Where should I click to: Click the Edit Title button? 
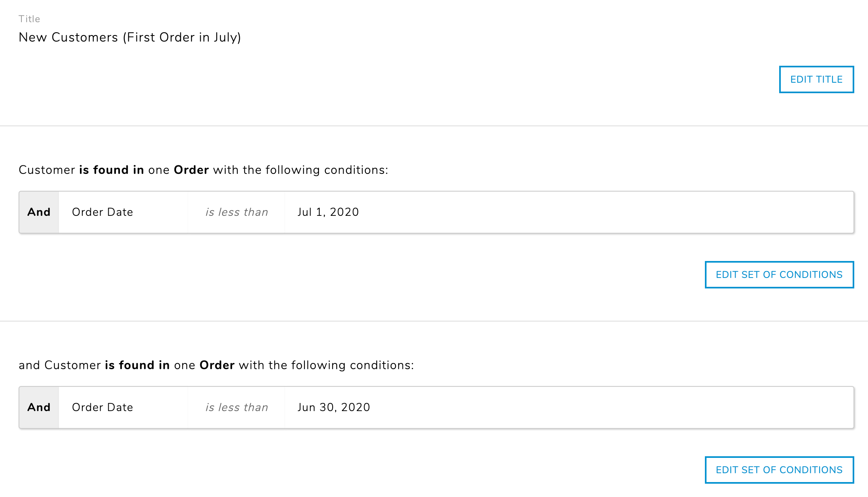point(816,79)
